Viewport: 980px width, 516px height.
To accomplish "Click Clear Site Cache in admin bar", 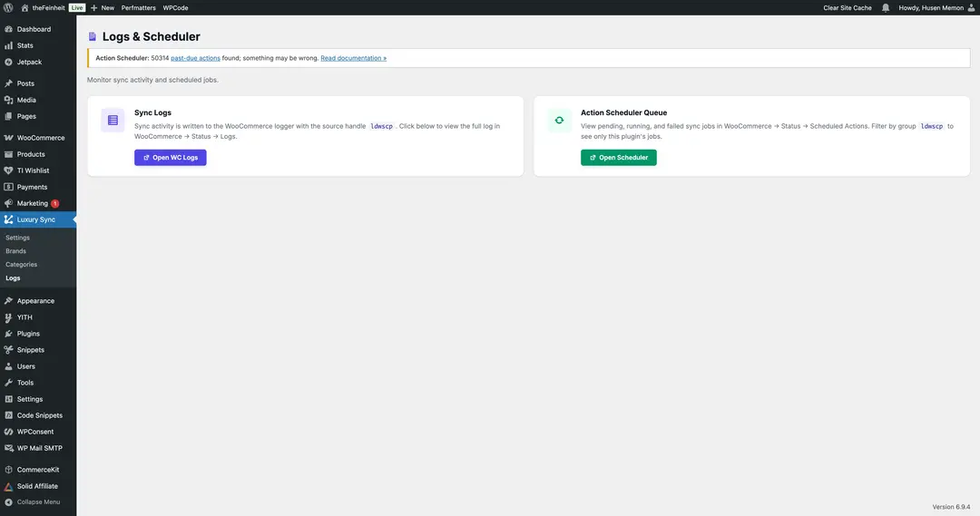I will (847, 7).
